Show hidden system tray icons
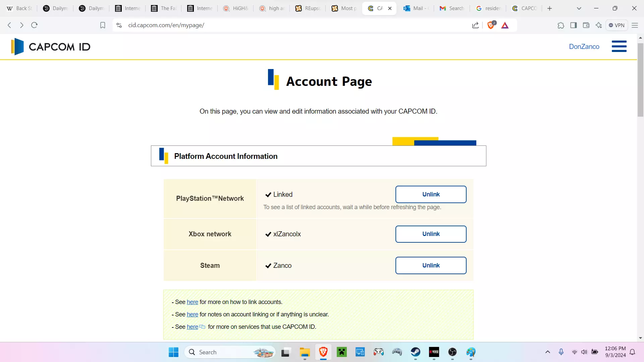 (548, 352)
